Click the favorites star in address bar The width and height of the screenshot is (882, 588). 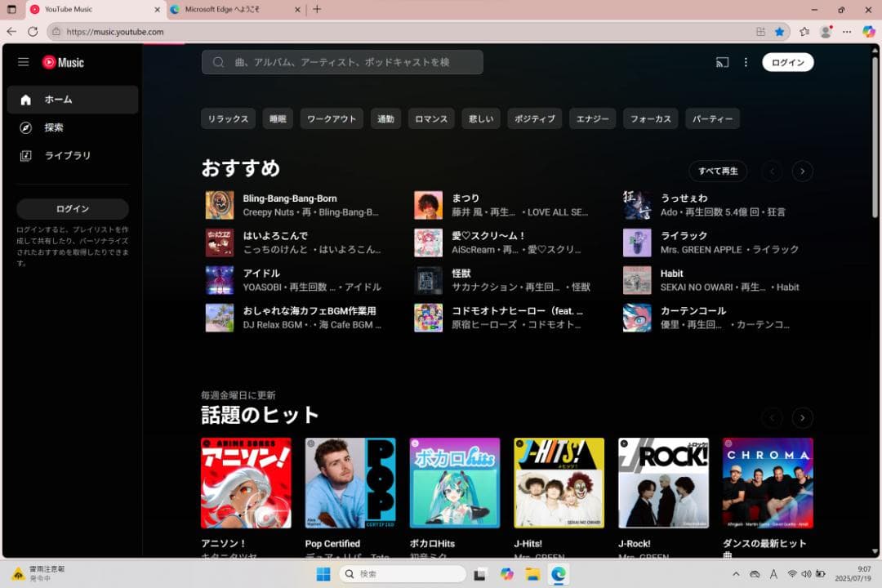779,32
